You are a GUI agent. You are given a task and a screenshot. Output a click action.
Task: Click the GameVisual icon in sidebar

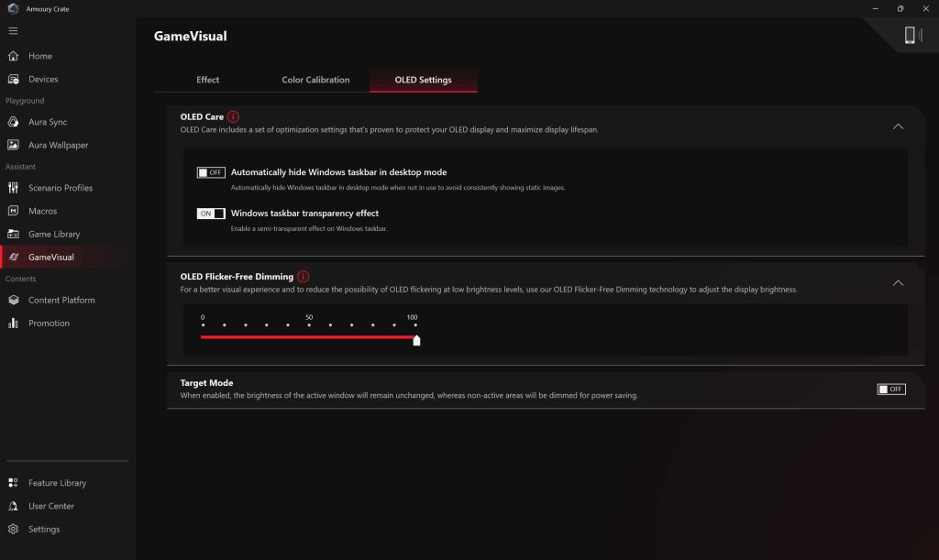pyautogui.click(x=13, y=257)
